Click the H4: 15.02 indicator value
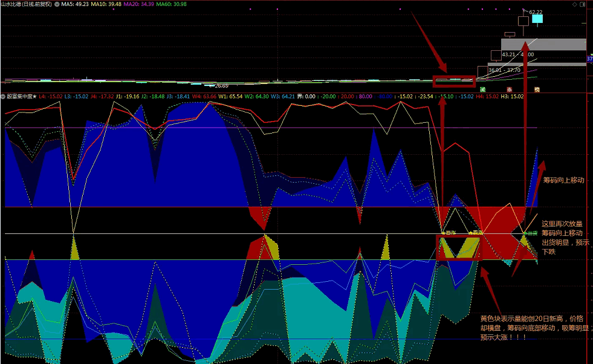 [487, 97]
